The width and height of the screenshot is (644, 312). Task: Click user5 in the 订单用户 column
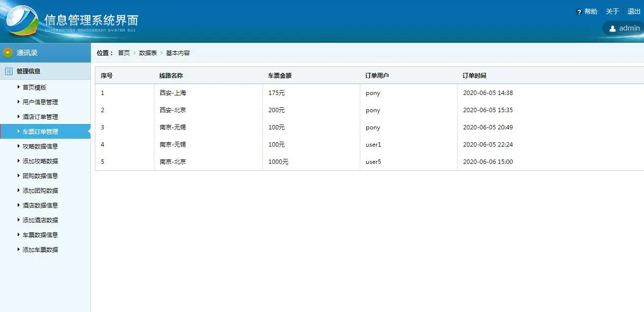pos(374,162)
